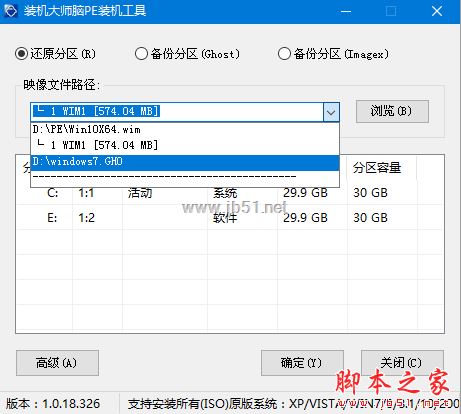Select D:\PE\Win10X64.wim from the list

(185, 129)
